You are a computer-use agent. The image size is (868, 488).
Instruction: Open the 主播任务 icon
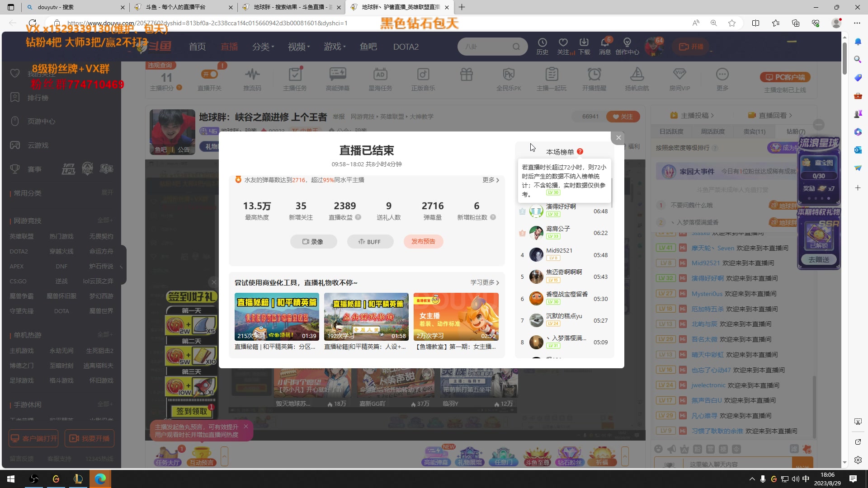[x=295, y=79]
